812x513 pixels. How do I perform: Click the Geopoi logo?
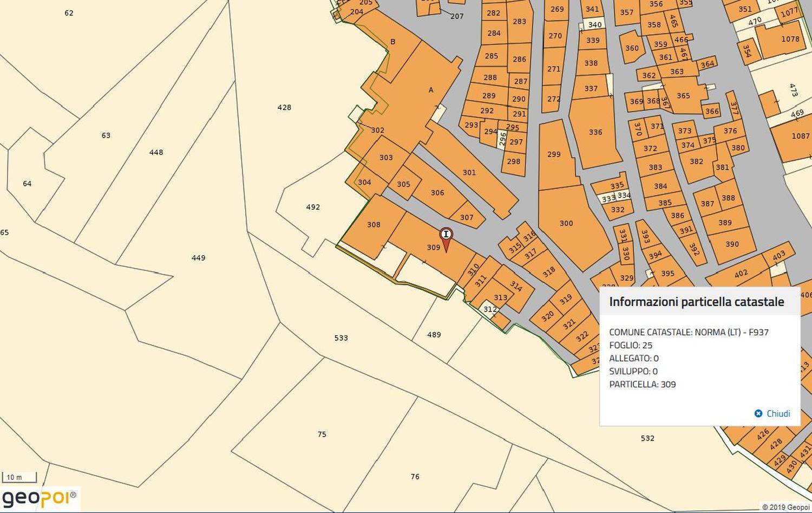click(40, 498)
